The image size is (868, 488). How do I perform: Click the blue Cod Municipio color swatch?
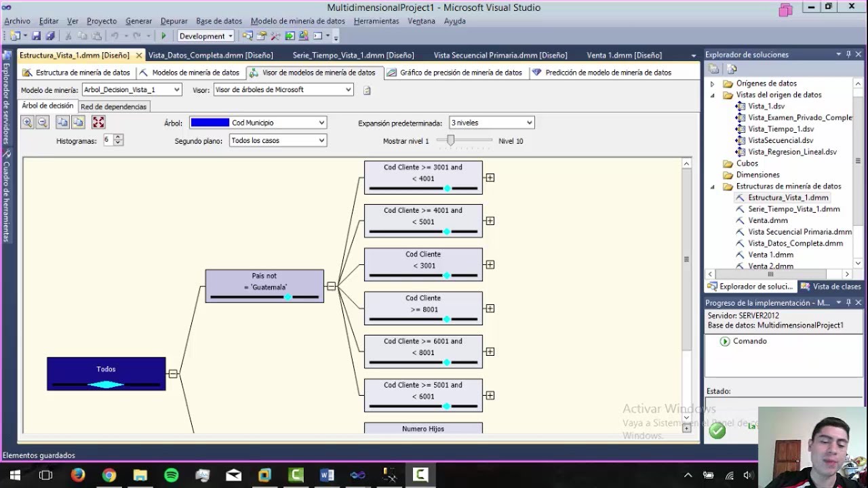tap(210, 123)
